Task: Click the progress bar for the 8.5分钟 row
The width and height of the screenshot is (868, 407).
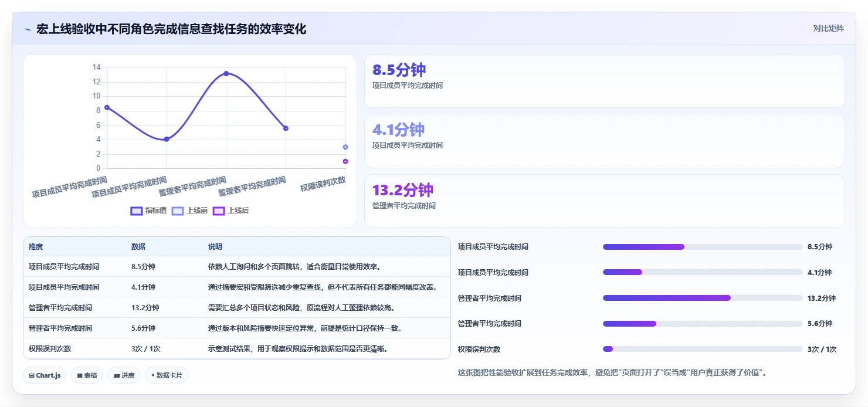Action: tap(703, 247)
